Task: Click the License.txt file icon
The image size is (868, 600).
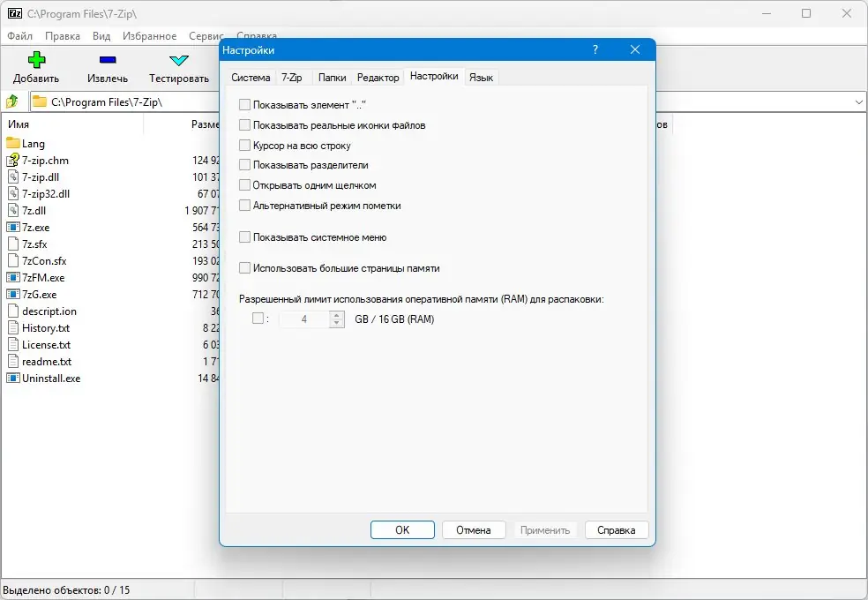Action: (x=12, y=344)
